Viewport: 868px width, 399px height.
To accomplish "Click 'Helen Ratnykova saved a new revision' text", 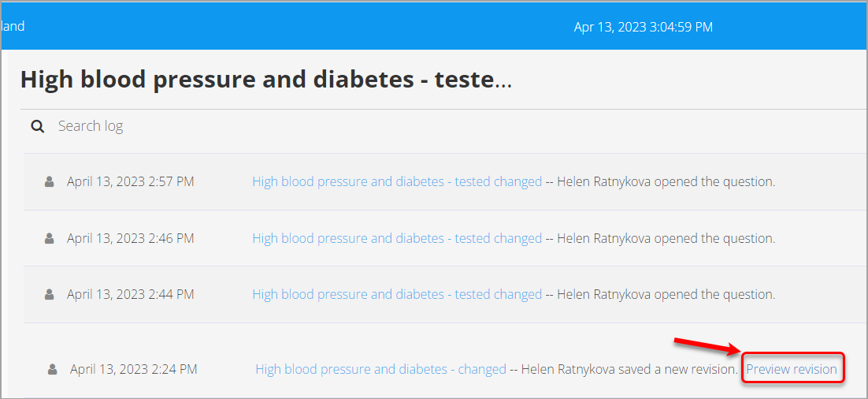I will (x=629, y=369).
